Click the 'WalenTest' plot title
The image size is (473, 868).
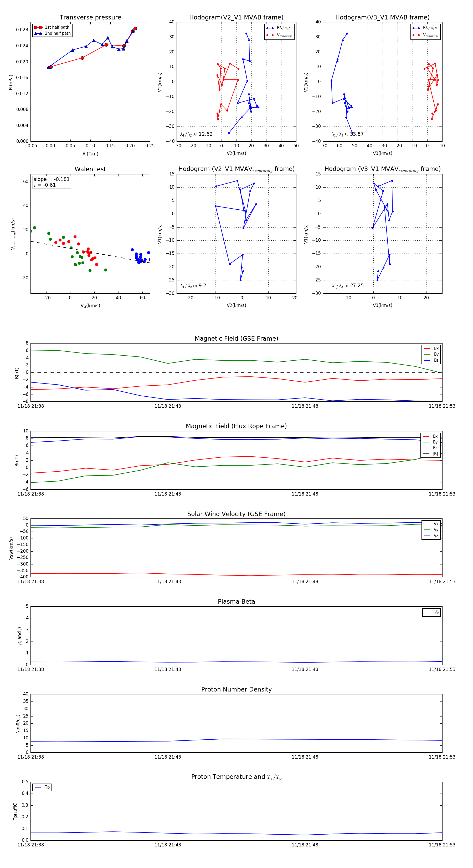pyautogui.click(x=90, y=169)
